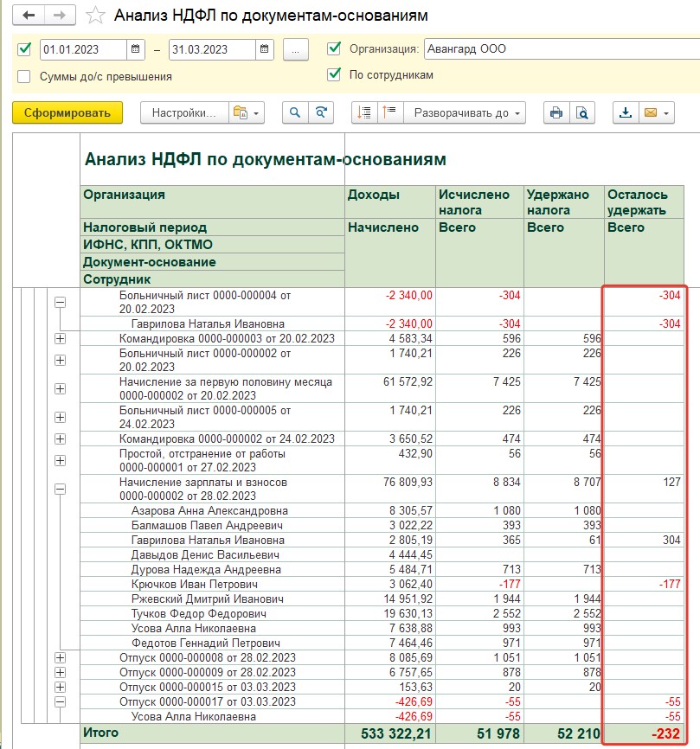Uncheck the Организация filter checkbox
The width and height of the screenshot is (700, 749).
pos(334,48)
